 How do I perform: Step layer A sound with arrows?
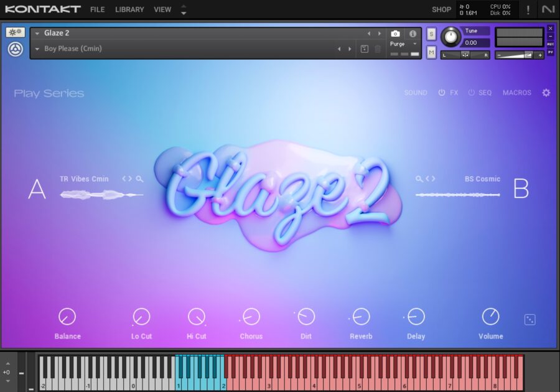coord(127,179)
